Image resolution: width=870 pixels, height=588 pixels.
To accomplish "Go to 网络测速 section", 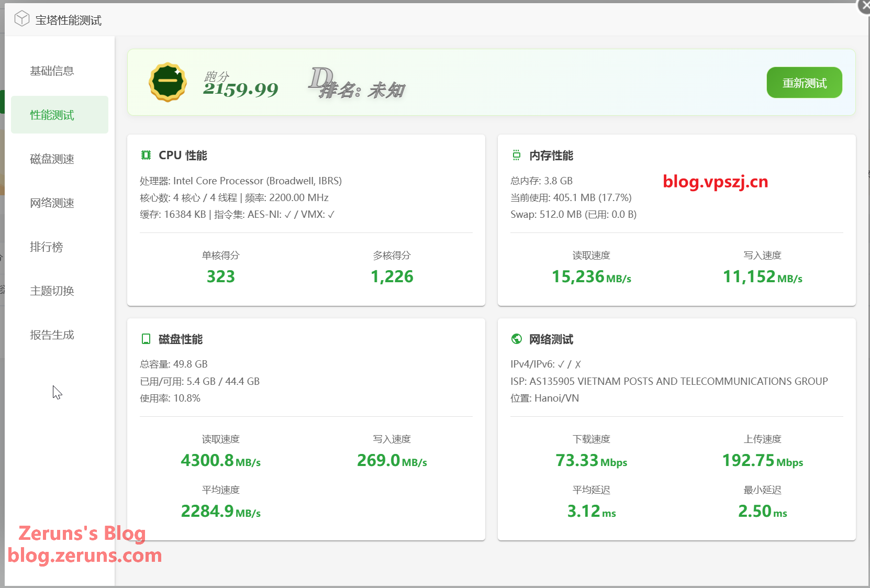I will pyautogui.click(x=52, y=203).
